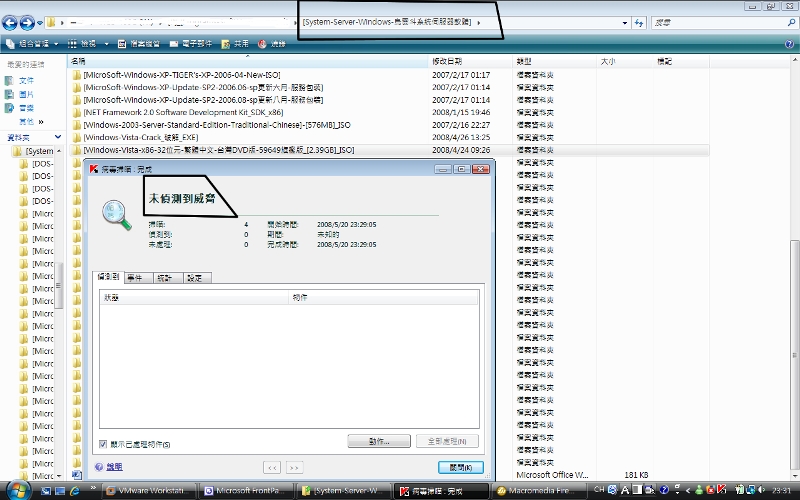Click the 共用 share toolbar button
The height and width of the screenshot is (500, 800).
[x=235, y=44]
